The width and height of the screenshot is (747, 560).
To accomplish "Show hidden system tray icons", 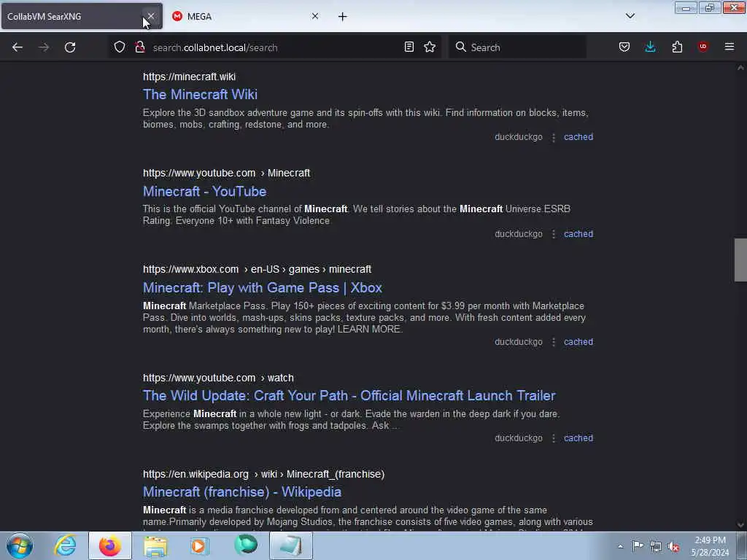I will coord(620,546).
